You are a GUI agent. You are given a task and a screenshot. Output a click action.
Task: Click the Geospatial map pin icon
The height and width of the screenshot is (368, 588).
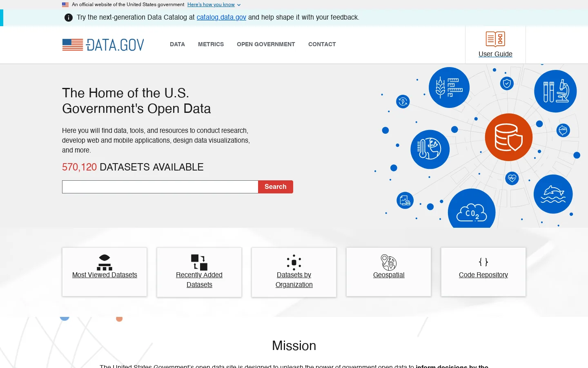[x=389, y=263]
